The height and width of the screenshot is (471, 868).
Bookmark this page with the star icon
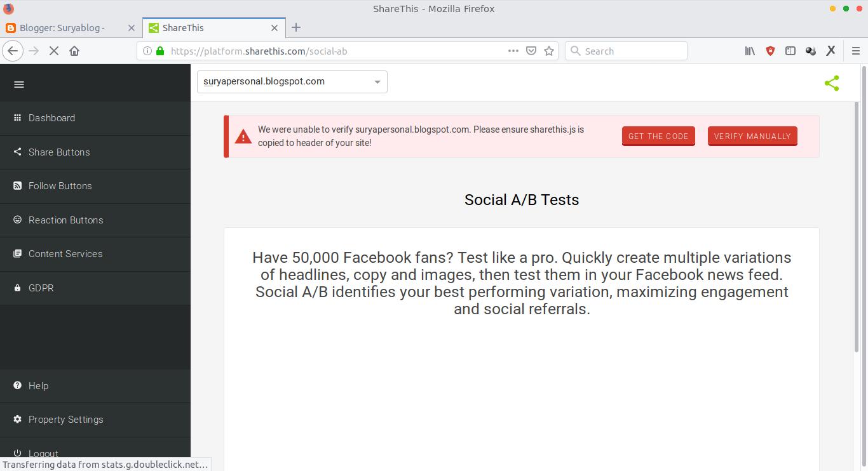pos(549,51)
